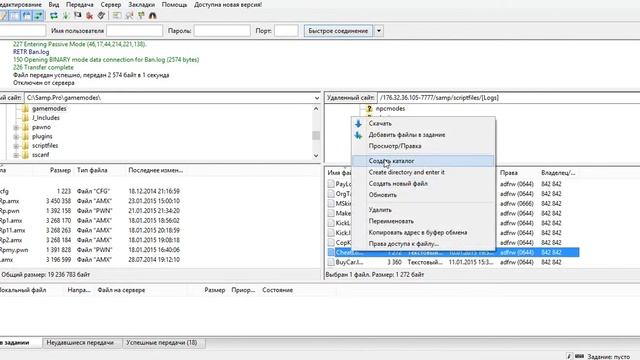Sort remote files by Права column header
Image resolution: width=640 pixels, height=360 pixels.
[x=509, y=173]
